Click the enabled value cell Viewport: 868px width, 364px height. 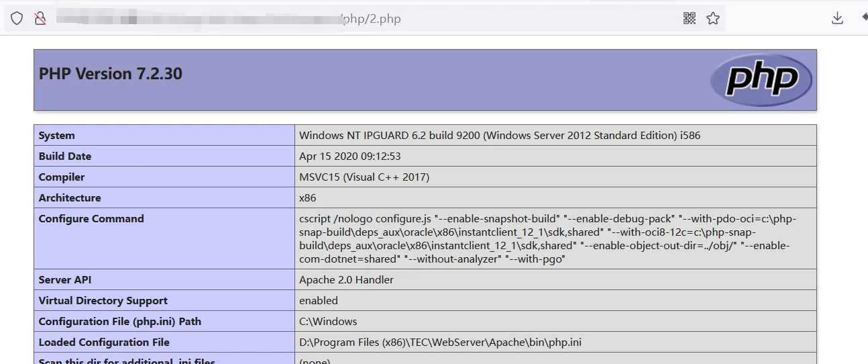555,300
